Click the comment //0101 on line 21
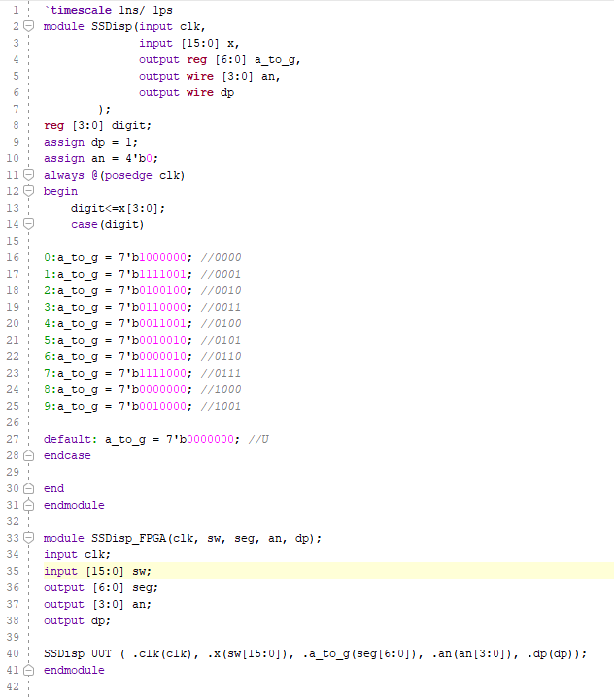Image resolution: width=614 pixels, height=700 pixels. (221, 340)
